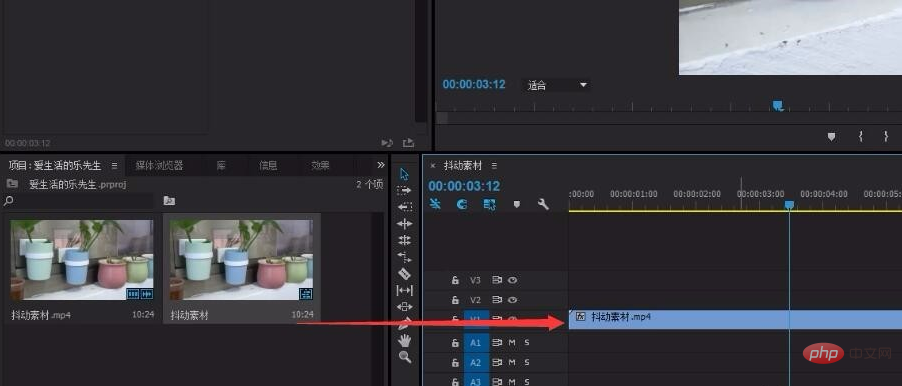The height and width of the screenshot is (386, 902).
Task: Select the 抖动素材.mp4 video thumbnail
Action: 82,259
